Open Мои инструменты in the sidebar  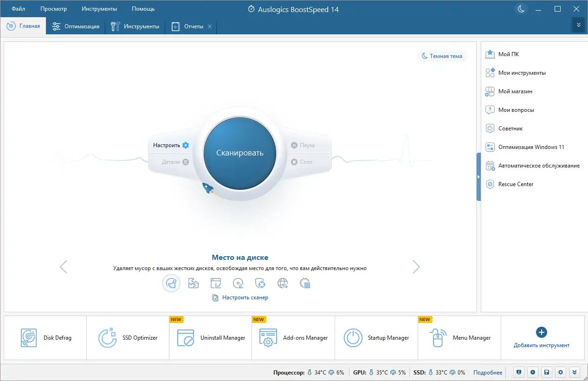point(515,73)
